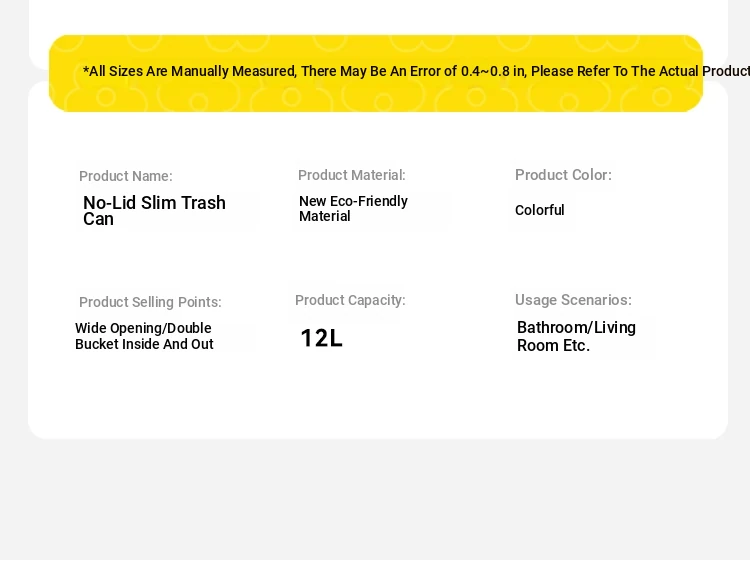Click "Please Refer To The Actual Product" text
This screenshot has width=750, height=562.
(640, 72)
